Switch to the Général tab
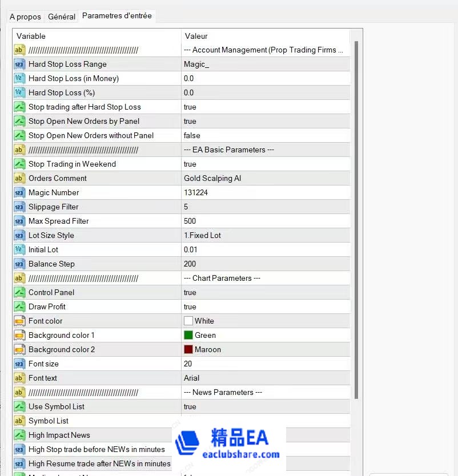 pos(61,17)
